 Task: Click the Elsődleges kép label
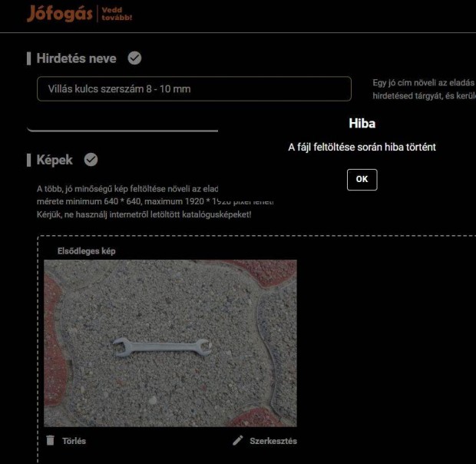(x=87, y=251)
